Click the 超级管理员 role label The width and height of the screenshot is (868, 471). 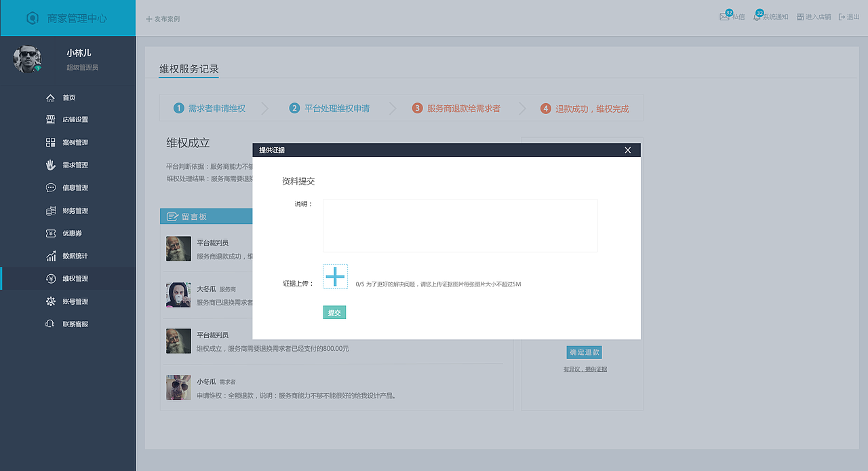point(82,68)
